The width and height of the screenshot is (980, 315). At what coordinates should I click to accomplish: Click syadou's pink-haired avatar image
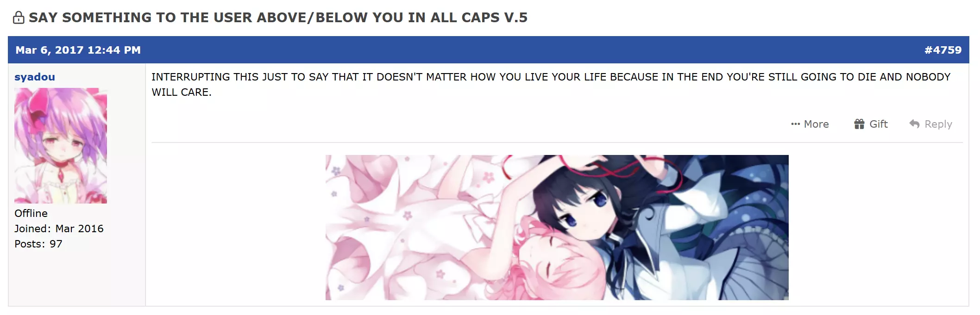tap(61, 146)
